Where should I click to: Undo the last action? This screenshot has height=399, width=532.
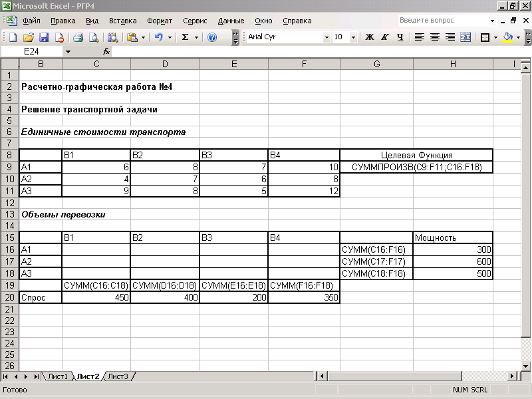click(x=158, y=37)
